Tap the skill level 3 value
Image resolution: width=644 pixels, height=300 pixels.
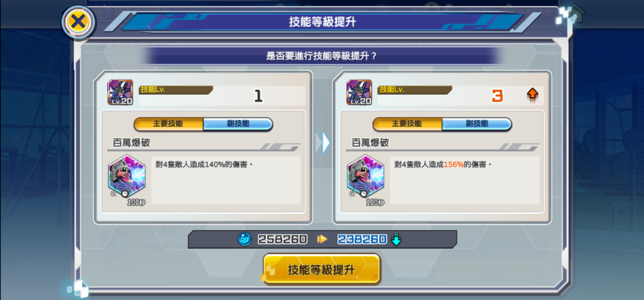pos(497,96)
